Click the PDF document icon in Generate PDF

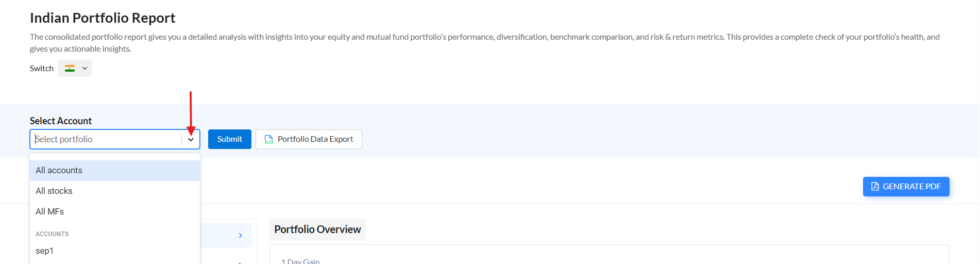click(x=875, y=187)
